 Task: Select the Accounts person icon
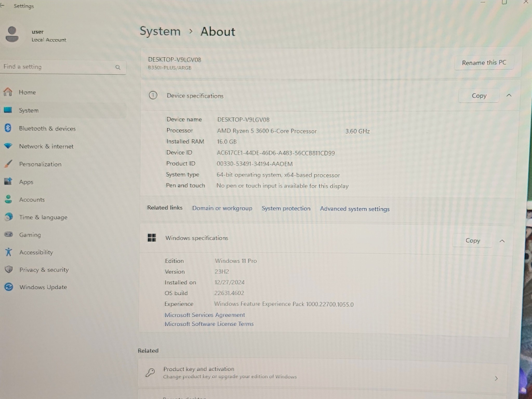(x=8, y=199)
